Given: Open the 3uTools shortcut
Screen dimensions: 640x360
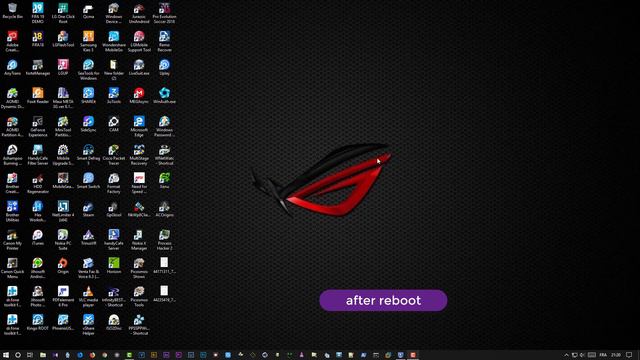Looking at the screenshot, I should point(114,96).
